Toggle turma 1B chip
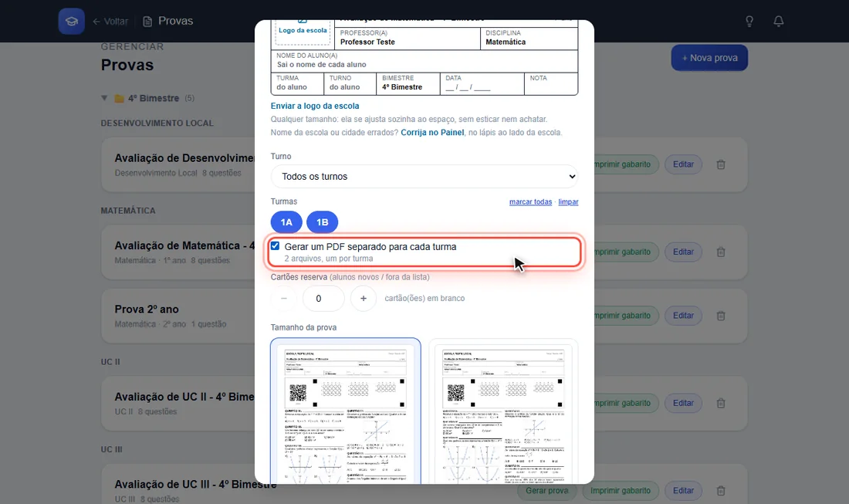849x504 pixels. (322, 222)
